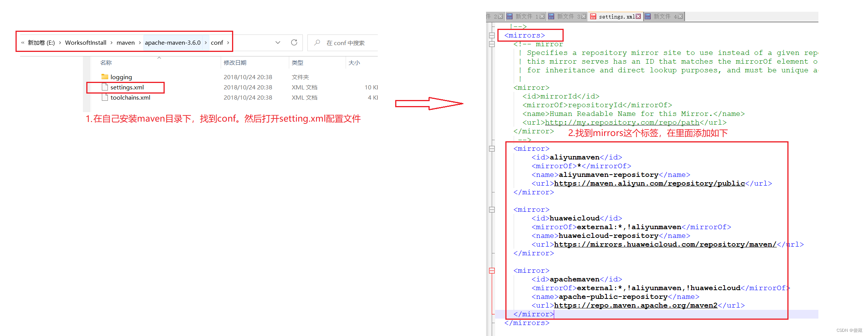Select the logging folder name
Viewport: 868px width, 336px height.
pyautogui.click(x=121, y=77)
